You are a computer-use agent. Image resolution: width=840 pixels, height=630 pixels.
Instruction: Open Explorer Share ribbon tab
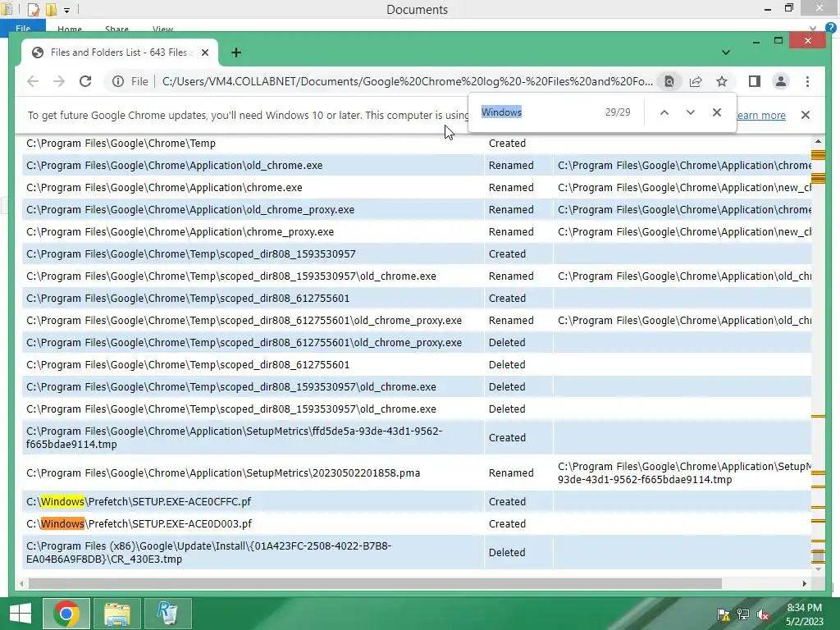point(116,30)
